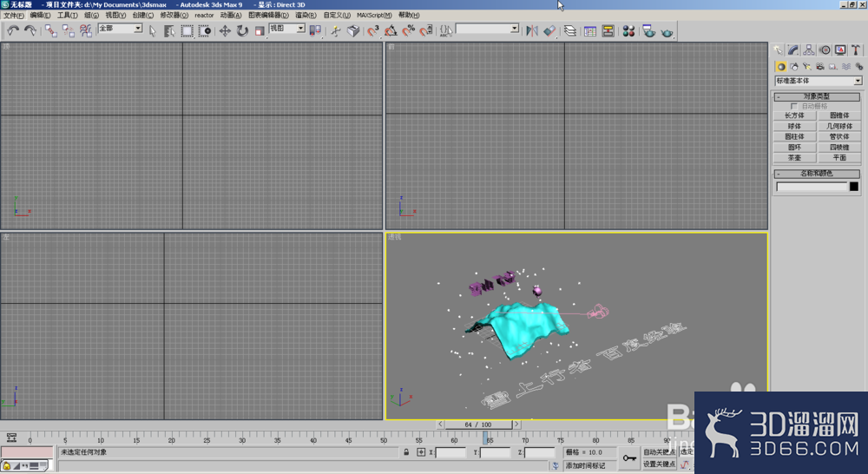
Task: Click the X coordinate input field
Action: [x=450, y=452]
